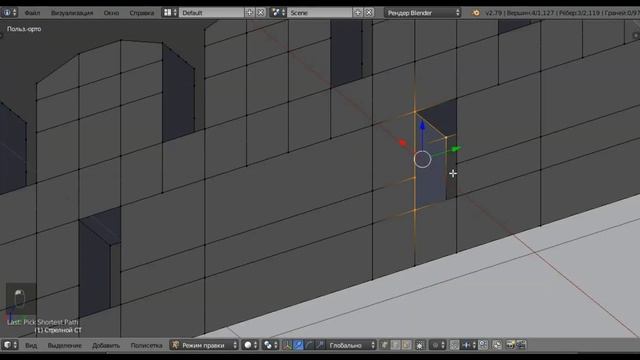Open the Визуализация menu
Screen dimensions: 640x360
72,13
